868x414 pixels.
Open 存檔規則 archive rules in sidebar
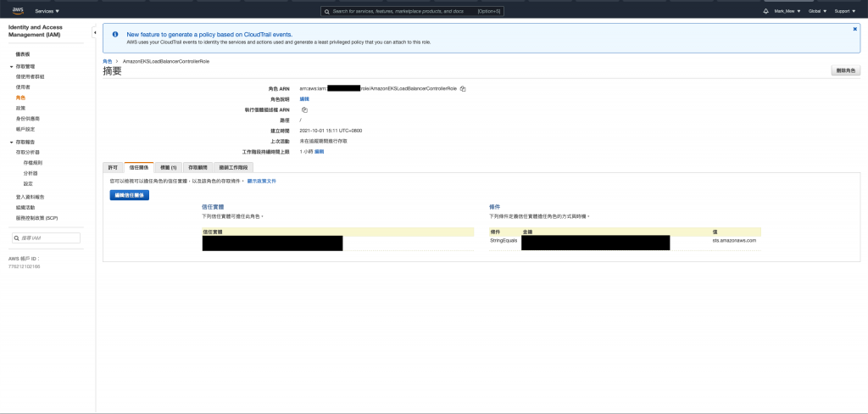point(33,163)
